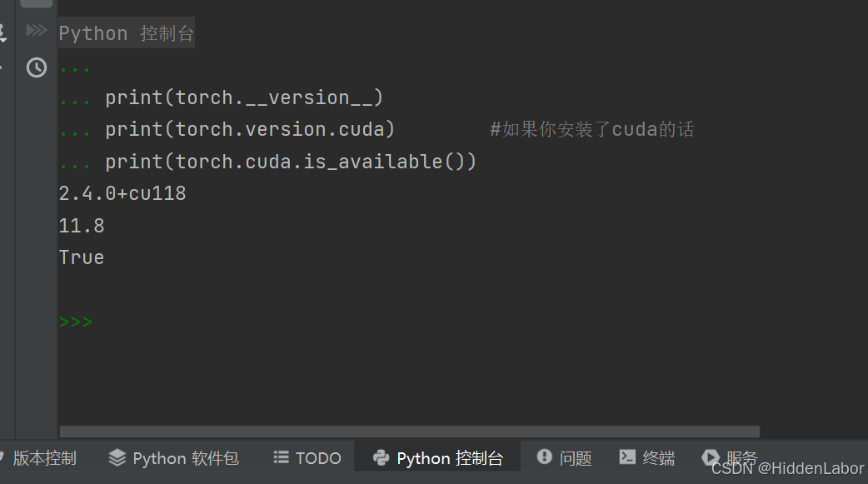Open the gear dropdown on the far left edge
The height and width of the screenshot is (484, 868).
pyautogui.click(x=2, y=33)
